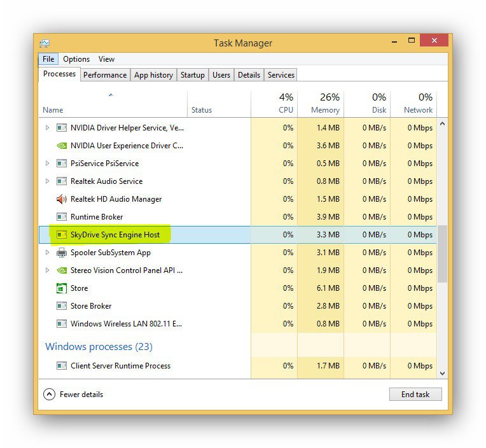Sort by Network column header
Image resolution: width=486 pixels, height=448 pixels.
[x=413, y=104]
